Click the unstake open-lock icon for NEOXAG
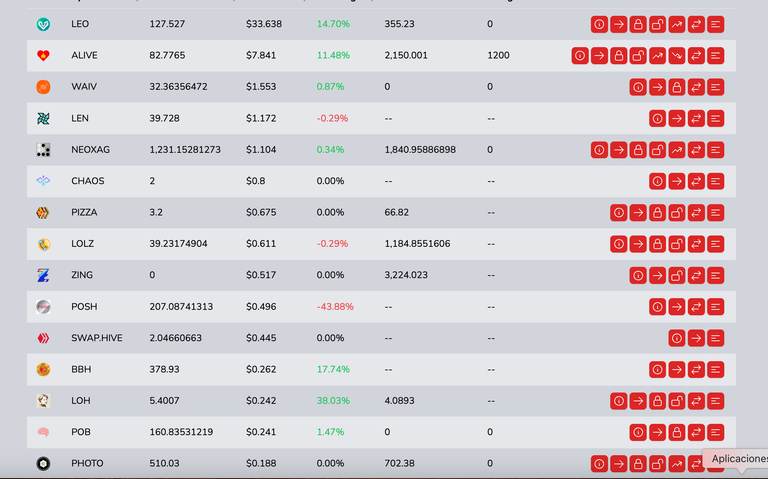The image size is (768, 479). tap(657, 150)
